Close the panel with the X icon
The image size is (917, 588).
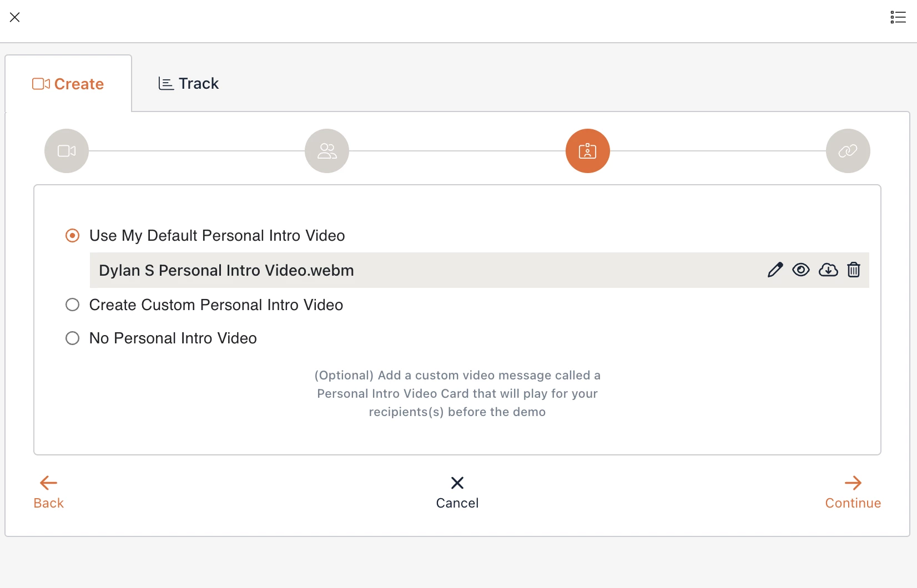15,17
